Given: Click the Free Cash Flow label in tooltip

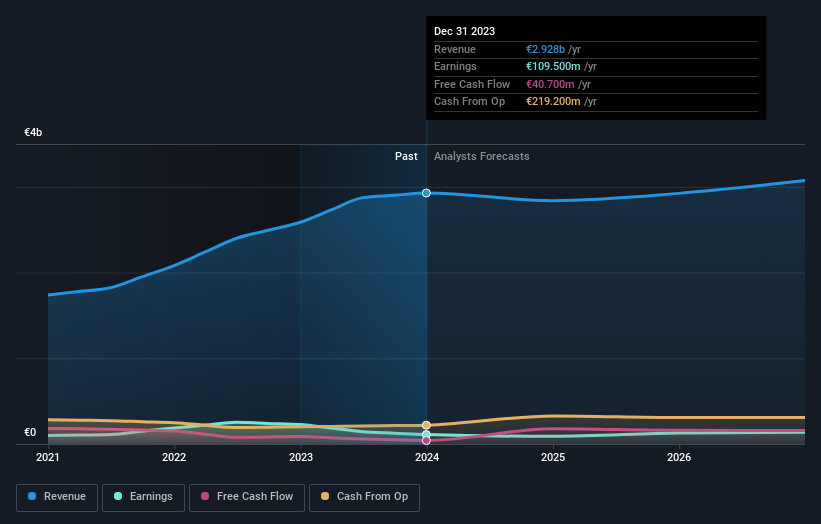Looking at the screenshot, I should [x=472, y=84].
